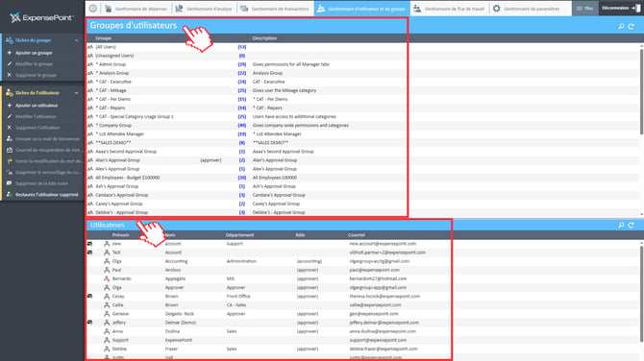
Task: Click the member count for * Admin Group
Action: 242,64
